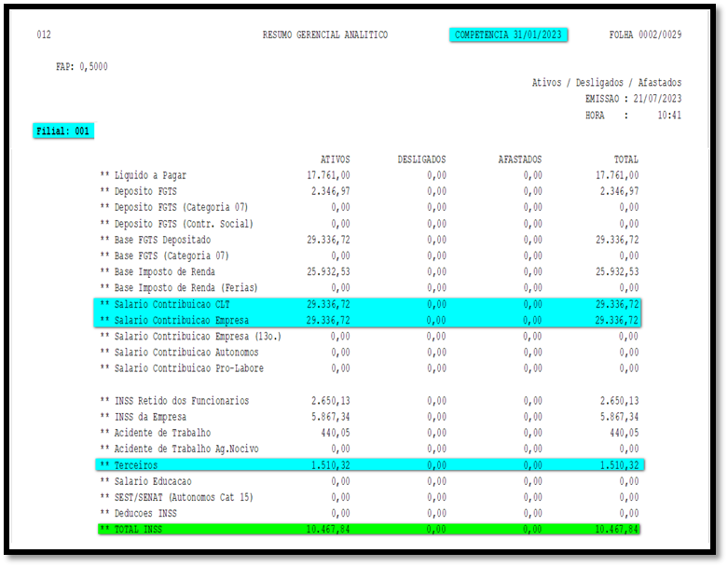Click the highlighted COMPETENCIA 31/01/2023 label
The image size is (728, 567).
[508, 35]
